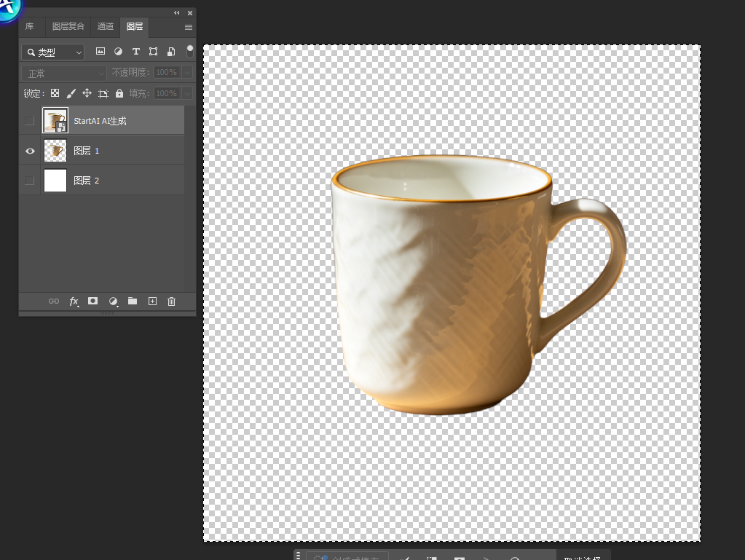This screenshot has width=745, height=560.
Task: Expand the 填充 fill slider arrow
Action: click(188, 93)
